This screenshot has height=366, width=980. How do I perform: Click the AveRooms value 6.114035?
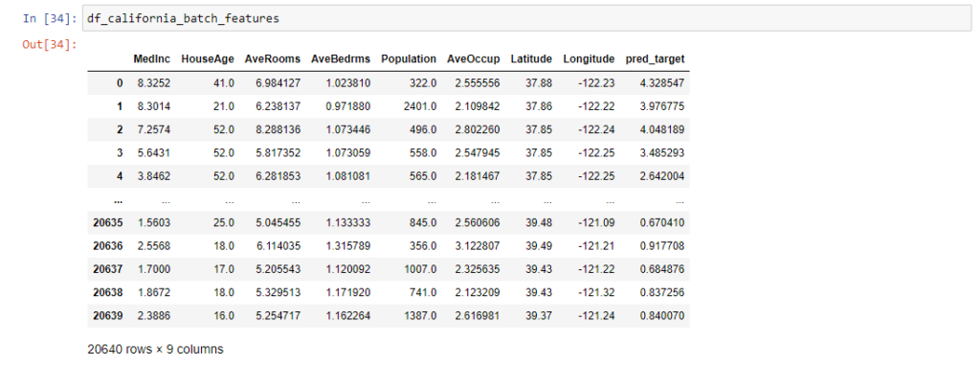coord(278,246)
